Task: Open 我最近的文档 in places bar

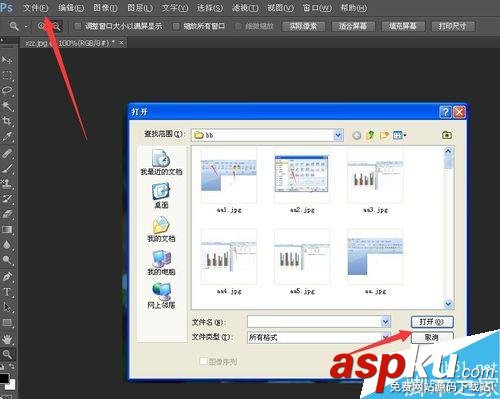Action: 161,163
